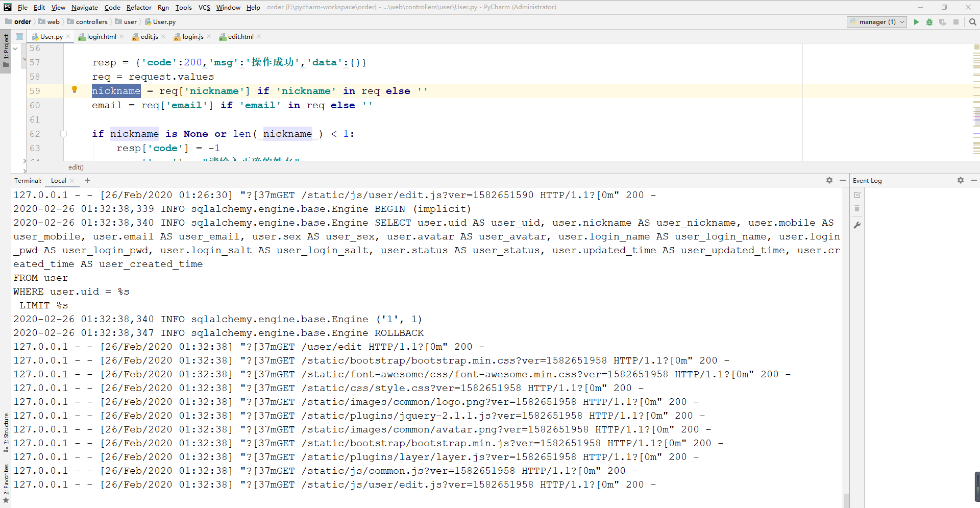Start debugging with the green bug icon
980x508 pixels.
929,22
